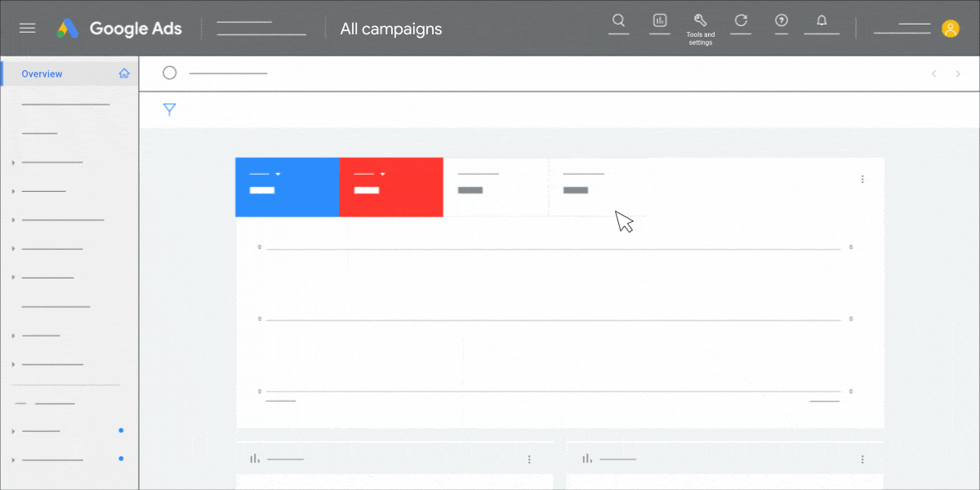This screenshot has height=490, width=980.
Task: Click the All campaigns heading
Action: [390, 29]
